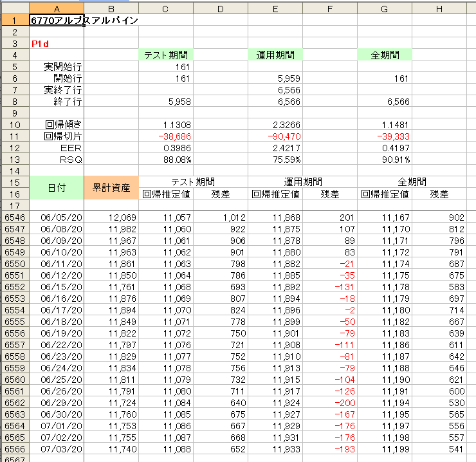Click 残差 header in column F
The height and width of the screenshot is (462, 476).
click(330, 194)
